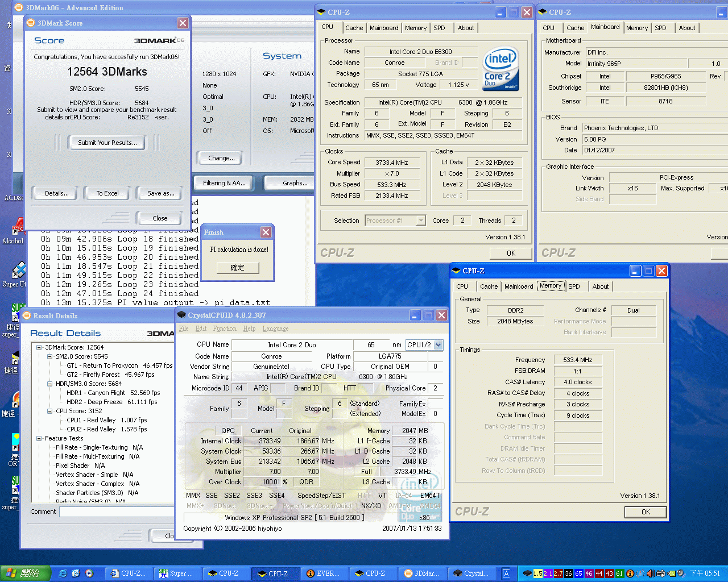728x582 pixels.
Task: Open Memory tab in CPU-Z Mainboard window
Action: (x=637, y=28)
